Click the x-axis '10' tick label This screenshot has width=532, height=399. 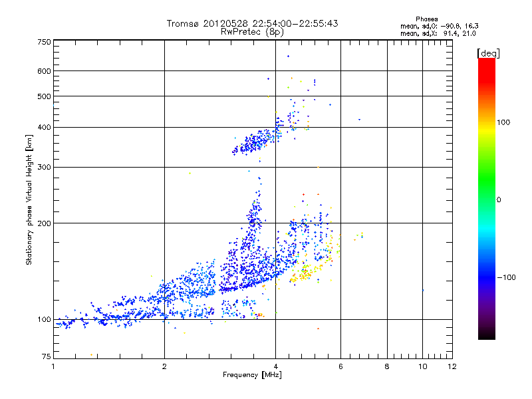pos(423,366)
